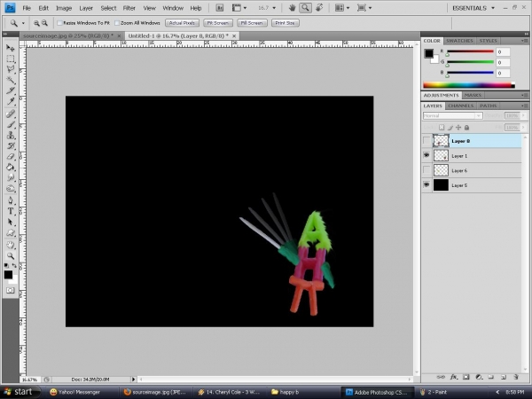Viewport: 532px width, 399px height.
Task: Click the Fill Screen button
Action: pyautogui.click(x=252, y=23)
